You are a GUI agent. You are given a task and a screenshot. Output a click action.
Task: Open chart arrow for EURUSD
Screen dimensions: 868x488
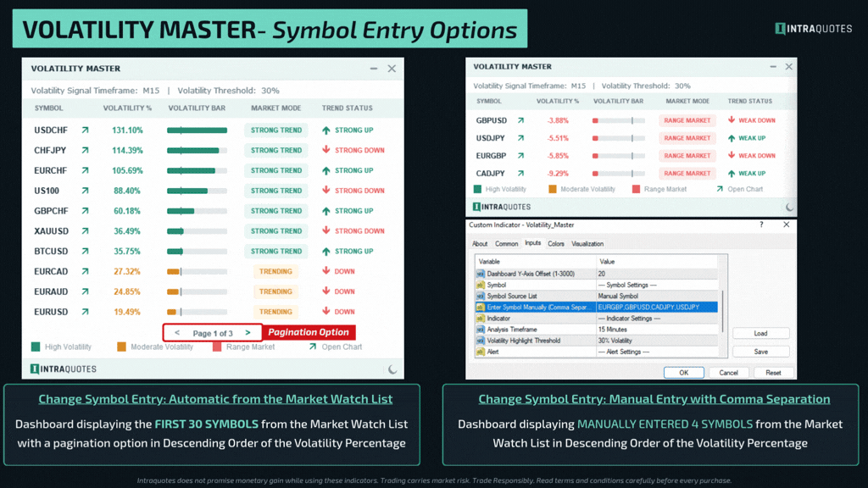(x=85, y=312)
